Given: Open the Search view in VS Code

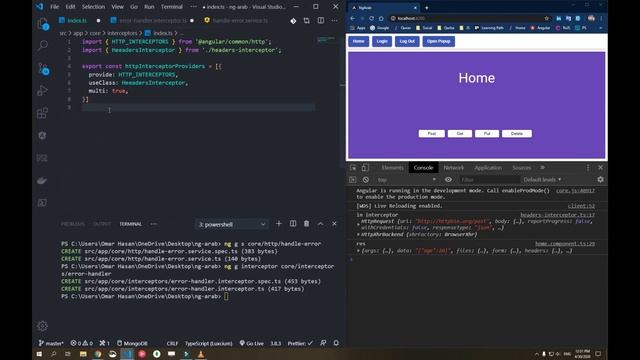Looking at the screenshot, I should (42, 45).
